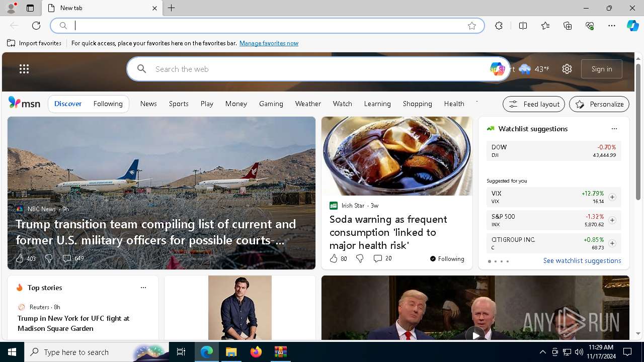This screenshot has width=644, height=362.
Task: Launch Copilot sidebar icon
Action: 632,26
